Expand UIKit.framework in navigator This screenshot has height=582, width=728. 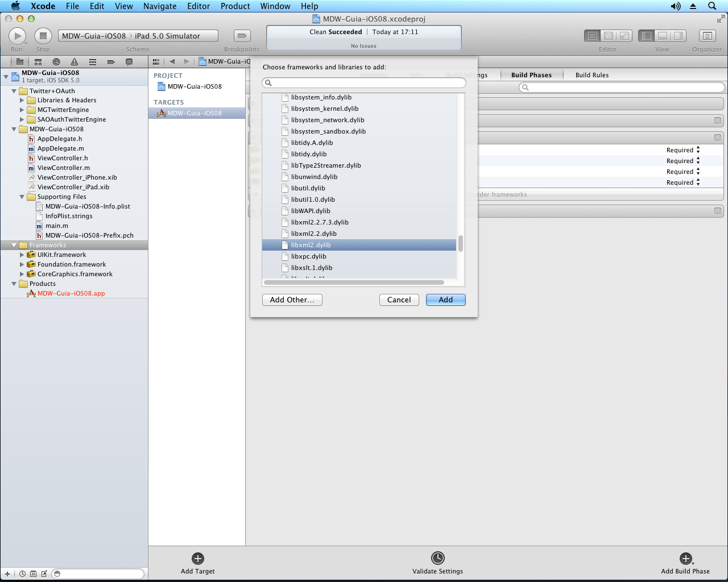[22, 255]
